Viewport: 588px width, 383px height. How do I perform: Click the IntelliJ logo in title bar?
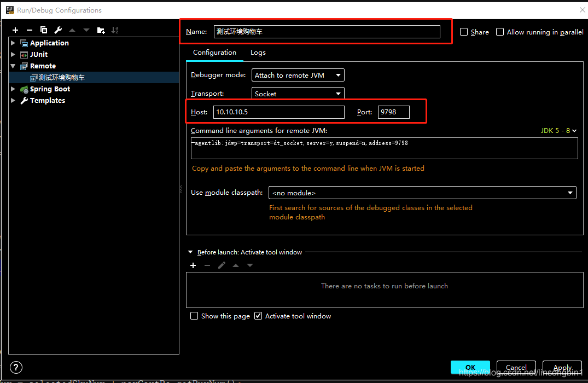pyautogui.click(x=10, y=10)
